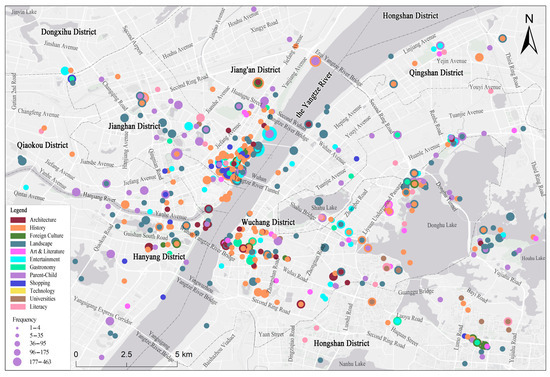This screenshot has height=377, width=550.
Task: Click the 5–35 frequency circle in legend
Action: pos(17,335)
